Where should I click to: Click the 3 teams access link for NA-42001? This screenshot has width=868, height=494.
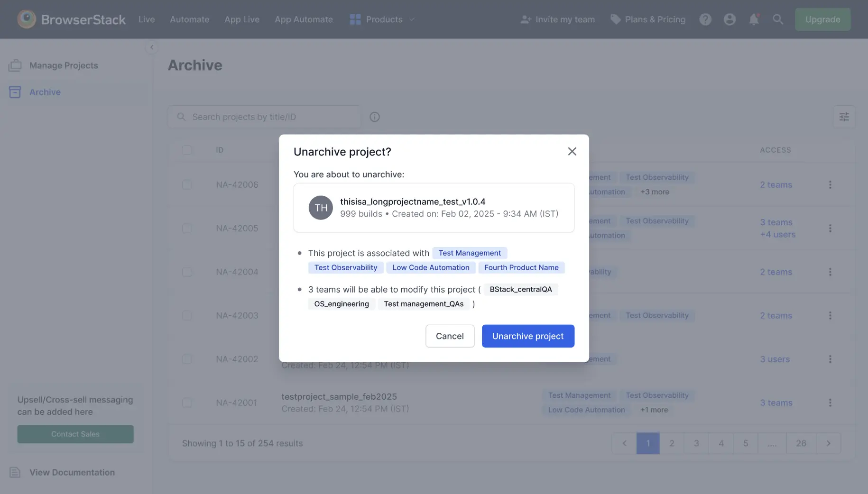tap(776, 403)
